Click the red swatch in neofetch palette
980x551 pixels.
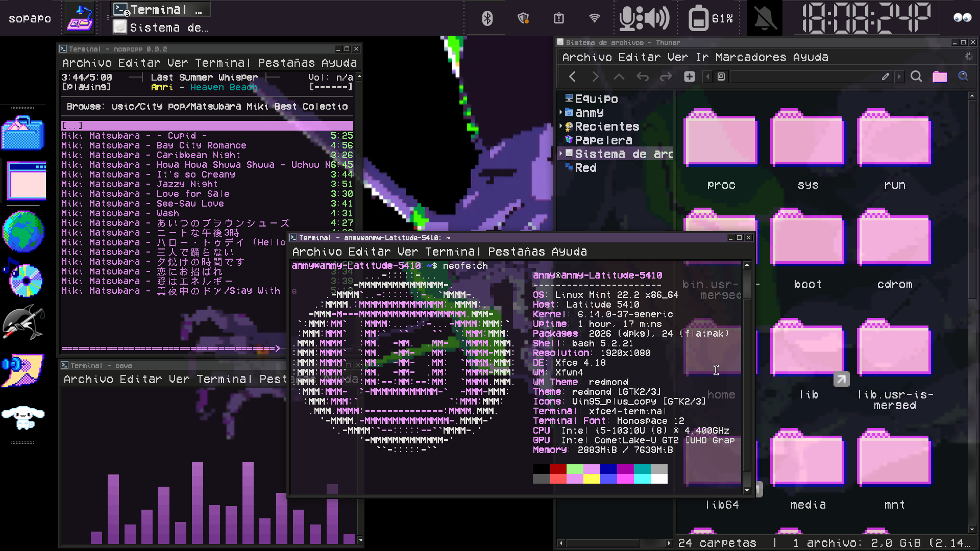tap(558, 469)
